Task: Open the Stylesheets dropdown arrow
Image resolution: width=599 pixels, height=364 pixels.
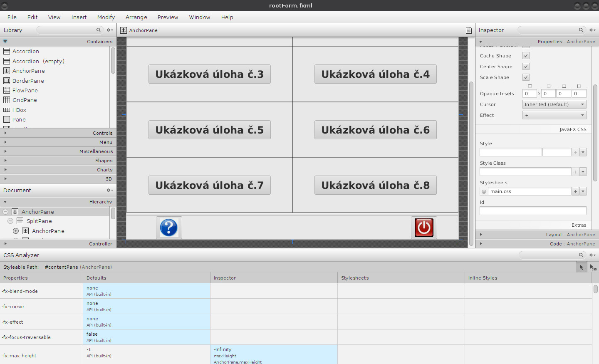Action: point(583,191)
